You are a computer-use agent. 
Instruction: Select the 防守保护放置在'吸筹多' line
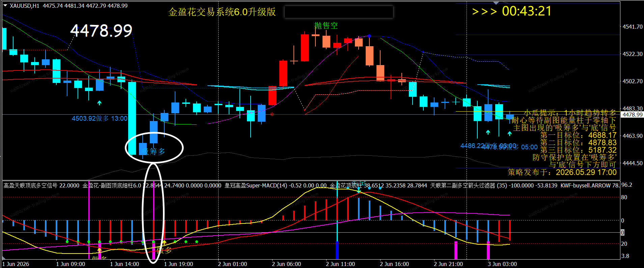[x=575, y=157]
